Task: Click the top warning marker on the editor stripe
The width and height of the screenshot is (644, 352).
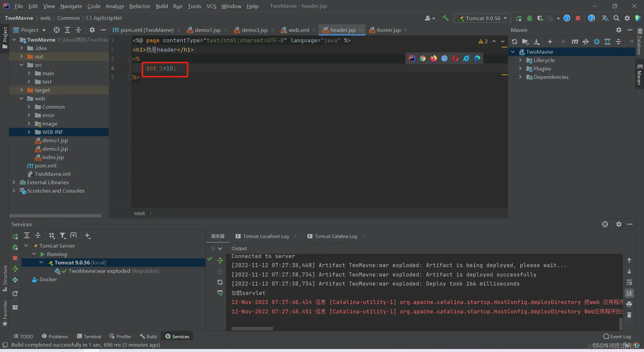Action: (x=504, y=48)
